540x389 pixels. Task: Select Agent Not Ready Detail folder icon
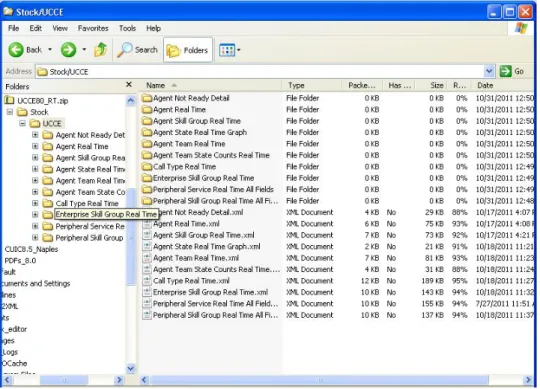coord(147,98)
